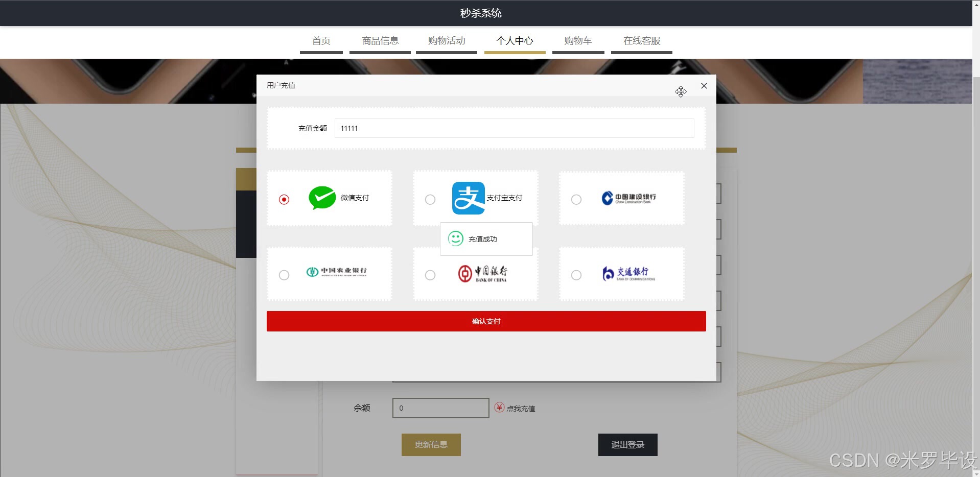Click the 充值成功 message text
This screenshot has height=477, width=980.
click(x=482, y=239)
